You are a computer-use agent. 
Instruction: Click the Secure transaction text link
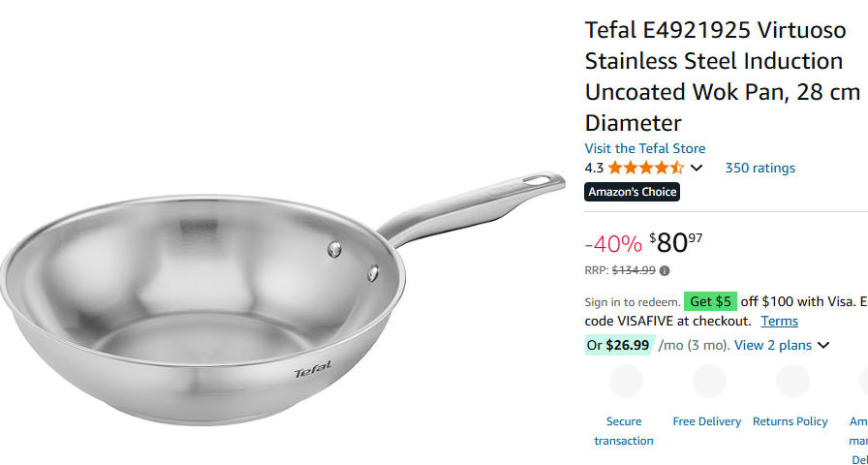point(624,431)
